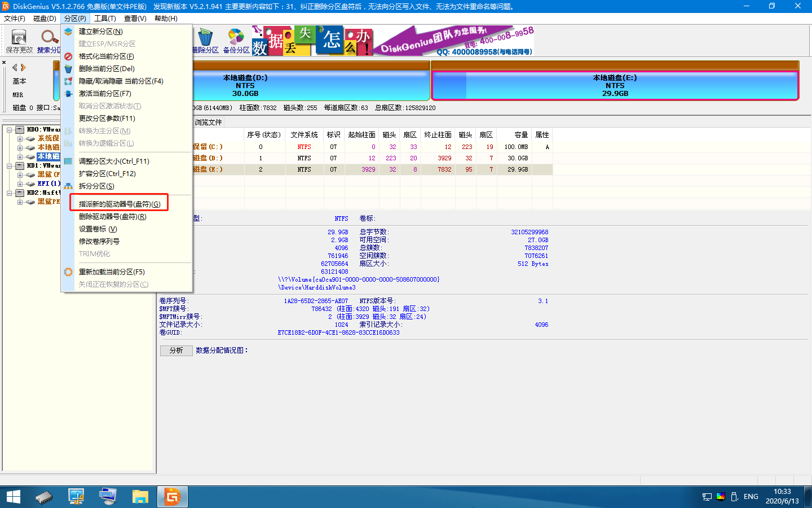The image size is (812, 508).
Task: Expand the EFI(1) partition node
Action: point(20,184)
